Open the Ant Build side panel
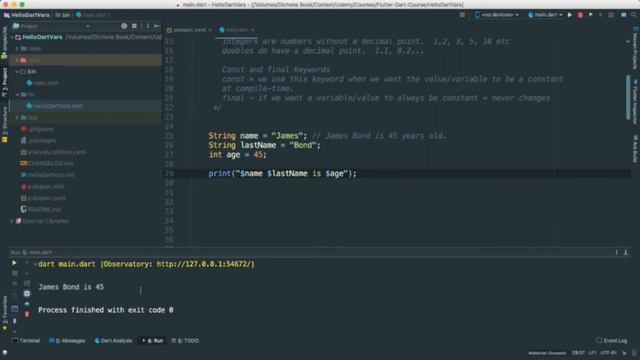 pos(635,149)
